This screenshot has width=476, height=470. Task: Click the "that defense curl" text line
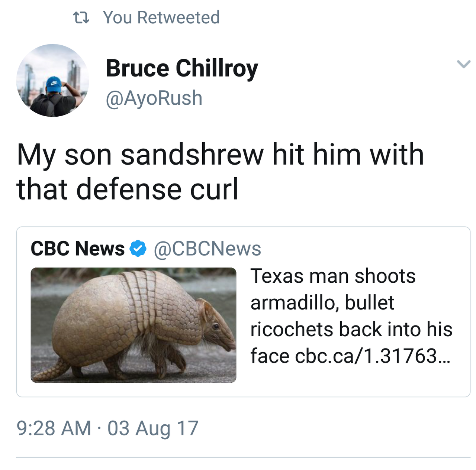click(x=127, y=189)
